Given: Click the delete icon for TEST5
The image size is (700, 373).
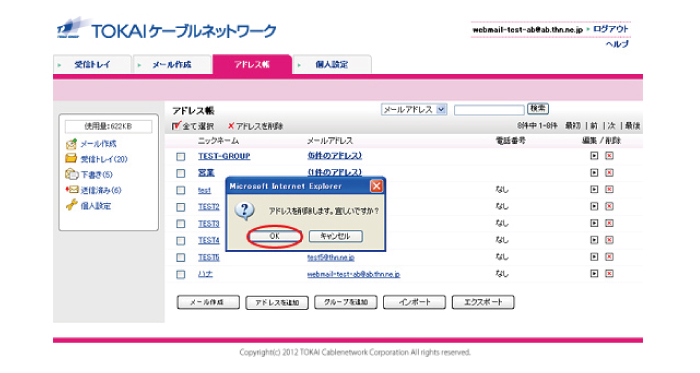Looking at the screenshot, I should click(x=609, y=257).
